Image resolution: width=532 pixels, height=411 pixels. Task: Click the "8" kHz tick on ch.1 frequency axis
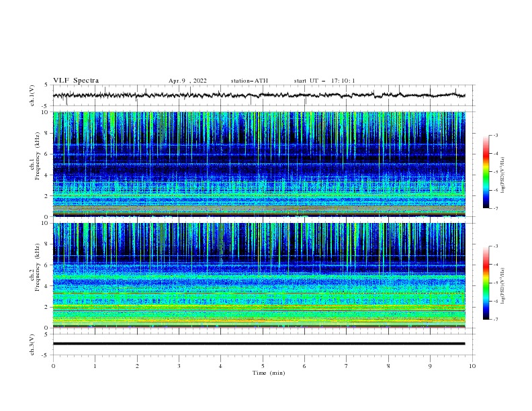pos(47,133)
